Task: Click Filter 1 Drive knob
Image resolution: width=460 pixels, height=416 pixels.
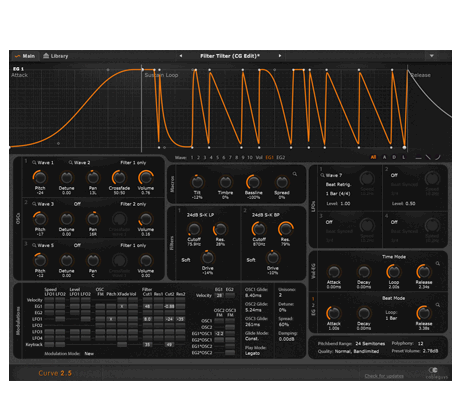Action: point(208,257)
